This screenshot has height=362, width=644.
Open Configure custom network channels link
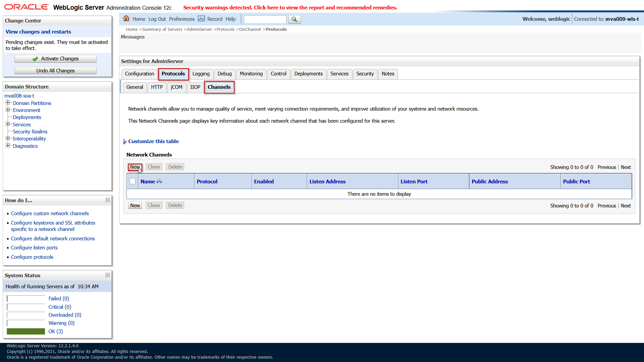click(x=50, y=214)
